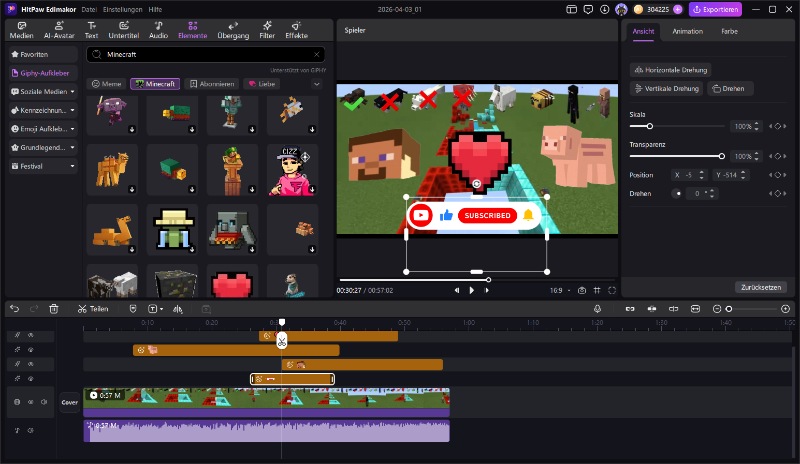Switch to the Animation tab
Screen dimensions: 800x464
click(687, 31)
